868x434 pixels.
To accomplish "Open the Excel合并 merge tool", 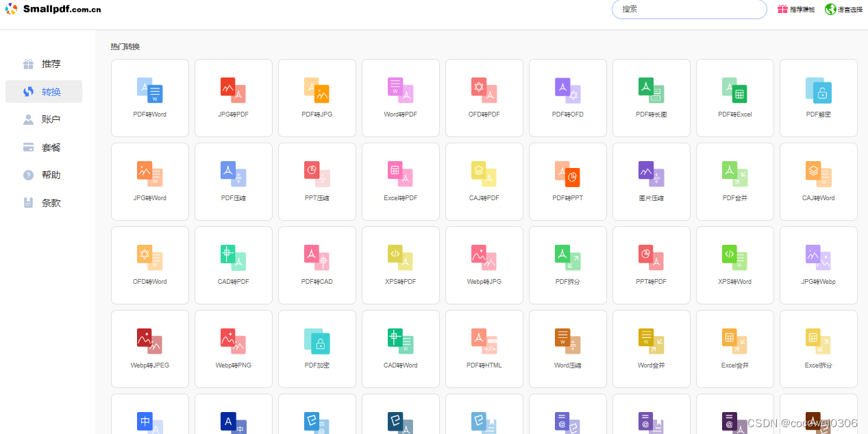I will [734, 349].
